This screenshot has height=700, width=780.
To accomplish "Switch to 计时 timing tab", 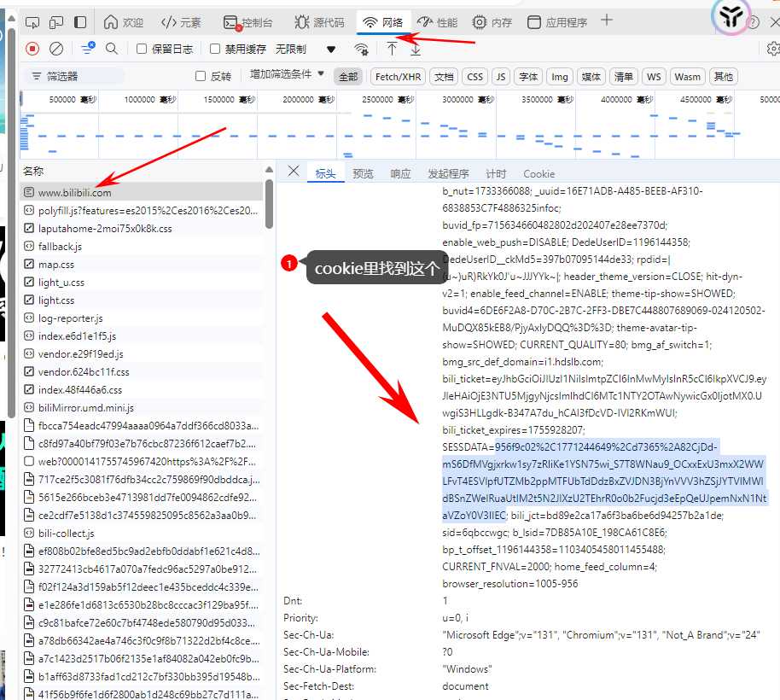I will (x=496, y=173).
